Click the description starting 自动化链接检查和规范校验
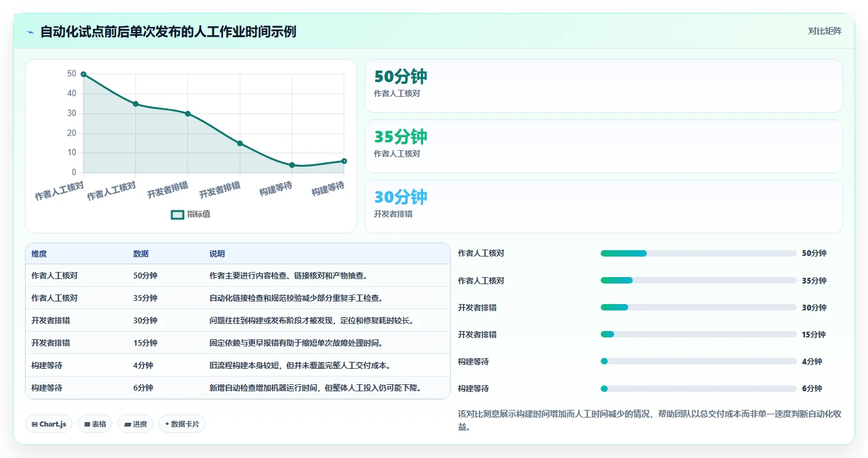The height and width of the screenshot is (458, 868). coord(296,298)
